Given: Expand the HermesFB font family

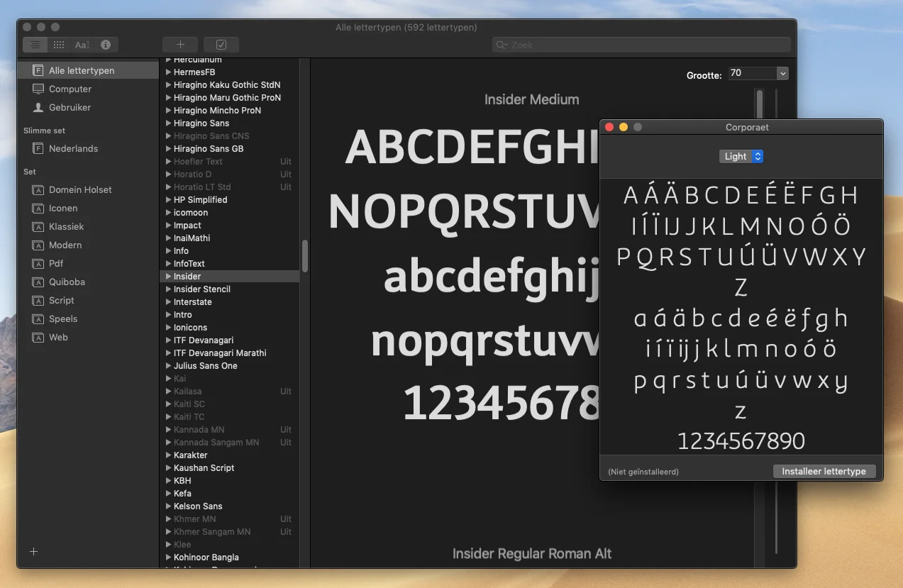Looking at the screenshot, I should tap(169, 72).
